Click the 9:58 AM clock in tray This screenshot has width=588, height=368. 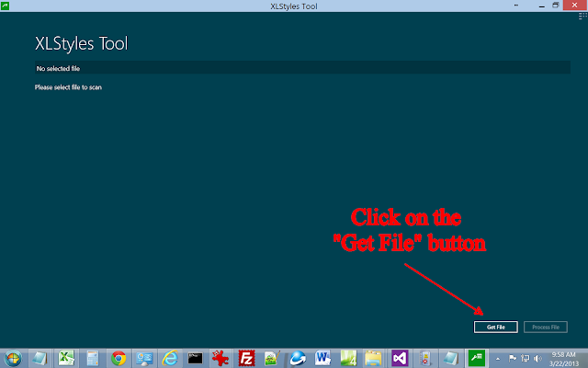pyautogui.click(x=563, y=355)
